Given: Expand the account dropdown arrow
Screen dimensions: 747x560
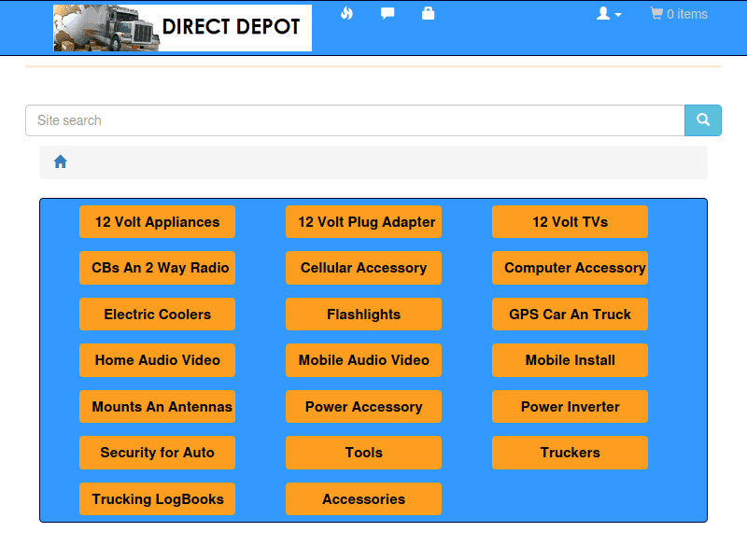Looking at the screenshot, I should tap(618, 16).
